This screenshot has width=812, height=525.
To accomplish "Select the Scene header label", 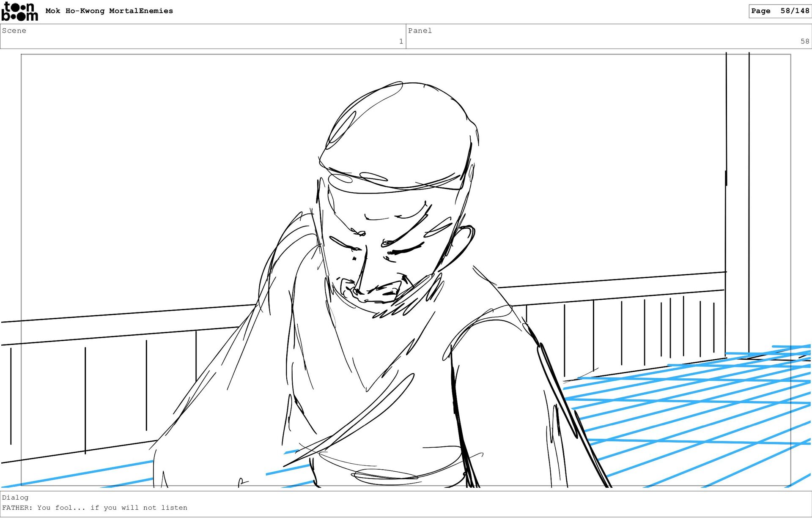I will pyautogui.click(x=14, y=30).
